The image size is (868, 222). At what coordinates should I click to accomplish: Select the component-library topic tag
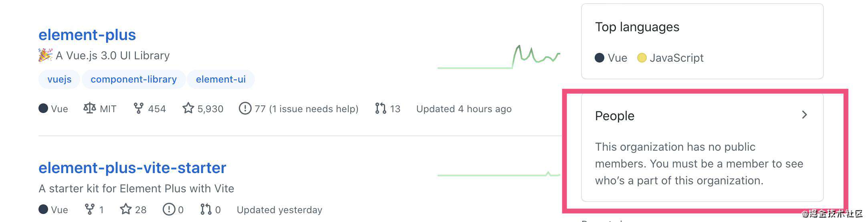pyautogui.click(x=133, y=79)
